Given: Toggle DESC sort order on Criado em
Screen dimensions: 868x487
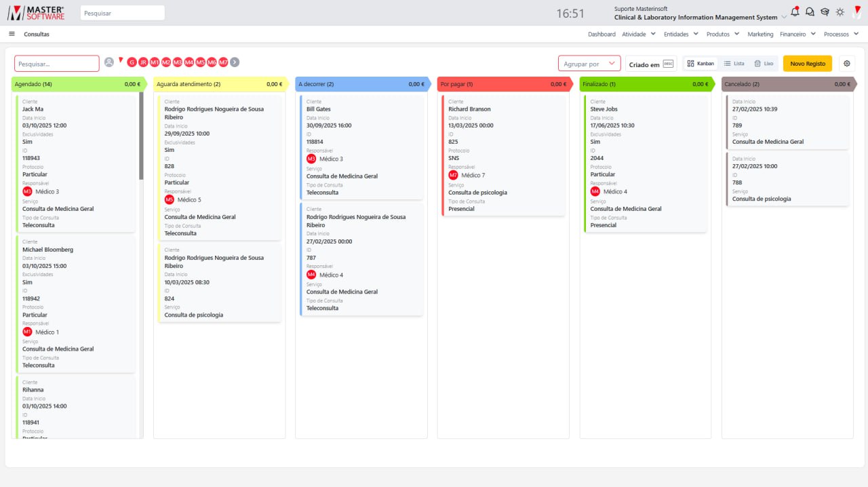Looking at the screenshot, I should pos(668,64).
